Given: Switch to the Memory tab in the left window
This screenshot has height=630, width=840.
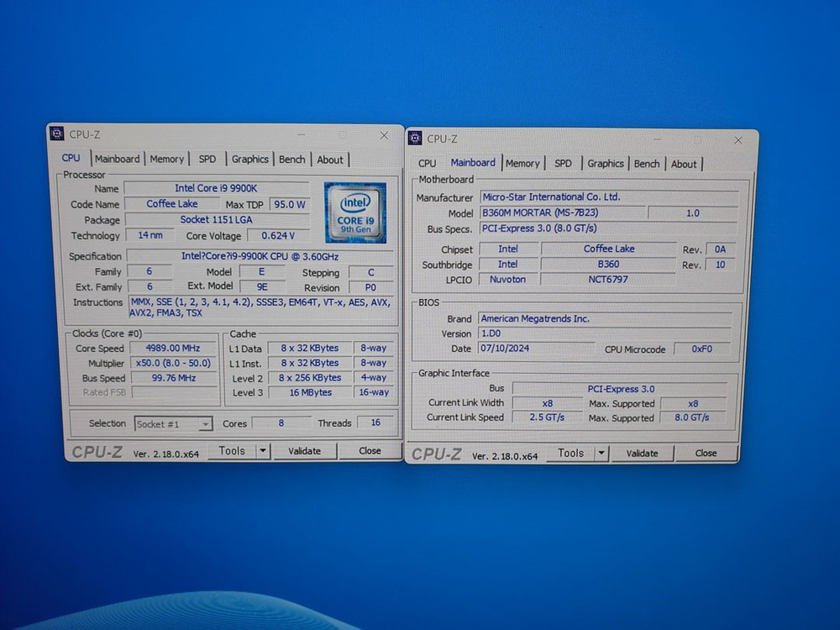Looking at the screenshot, I should click(166, 159).
